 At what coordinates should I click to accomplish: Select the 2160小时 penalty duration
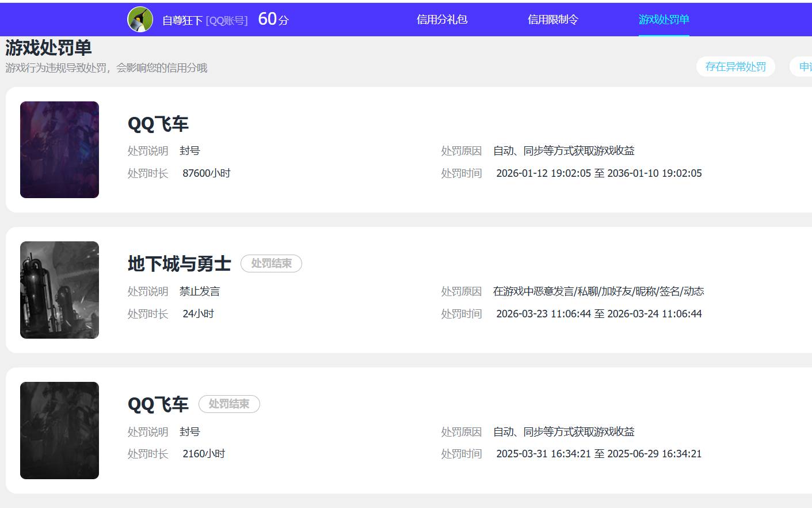click(x=204, y=454)
